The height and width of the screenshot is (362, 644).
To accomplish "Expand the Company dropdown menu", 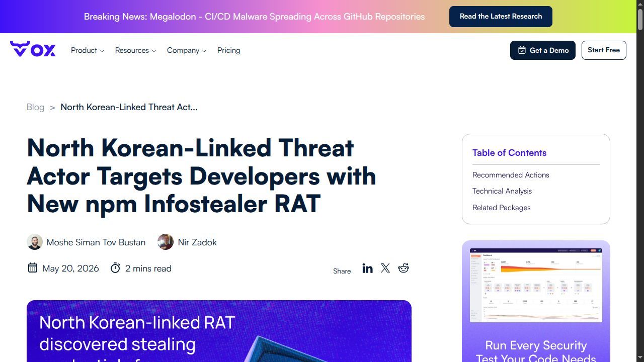I will pos(187,50).
